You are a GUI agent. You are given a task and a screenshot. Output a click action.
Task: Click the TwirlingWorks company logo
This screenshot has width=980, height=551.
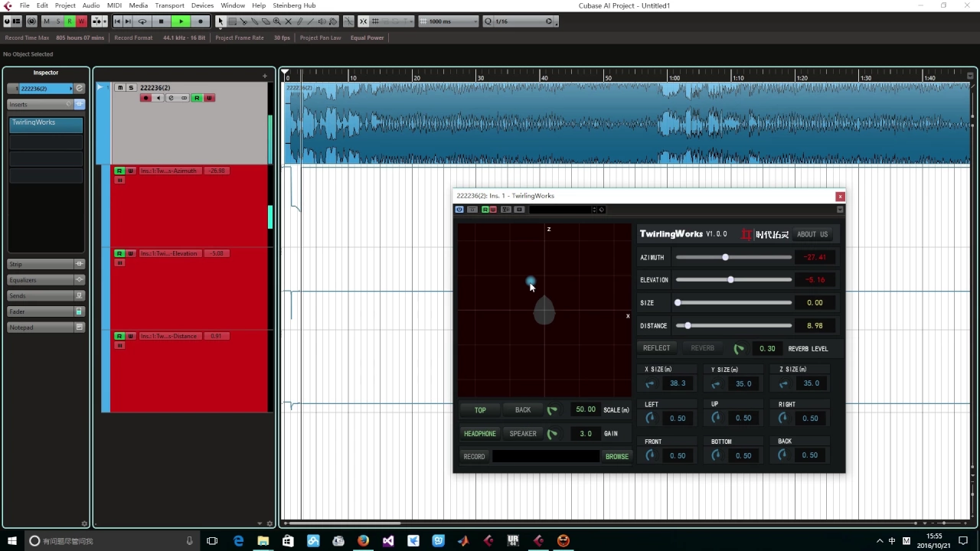(x=765, y=234)
